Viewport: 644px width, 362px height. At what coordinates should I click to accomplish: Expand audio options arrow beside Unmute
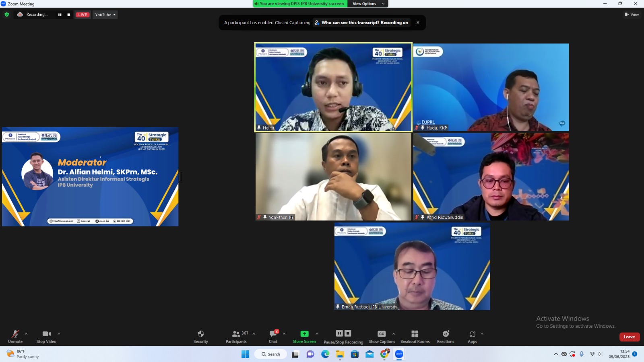coord(26,334)
